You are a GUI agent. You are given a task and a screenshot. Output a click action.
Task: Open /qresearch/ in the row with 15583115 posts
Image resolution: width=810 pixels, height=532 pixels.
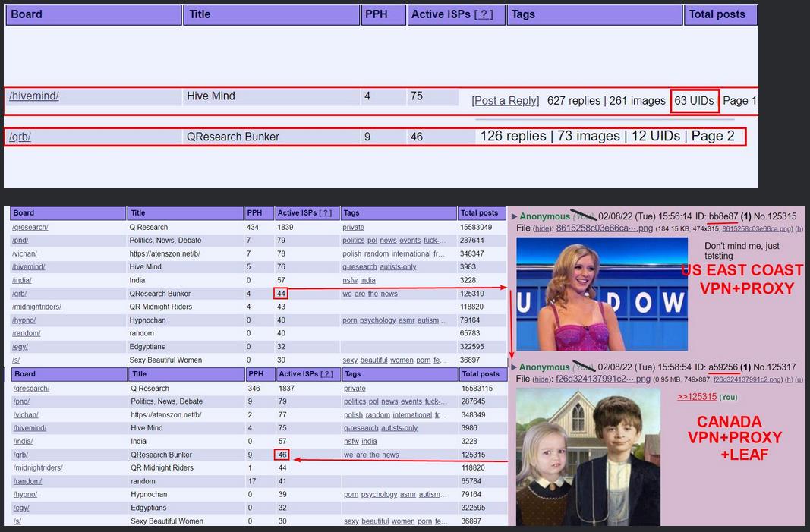tap(32, 389)
